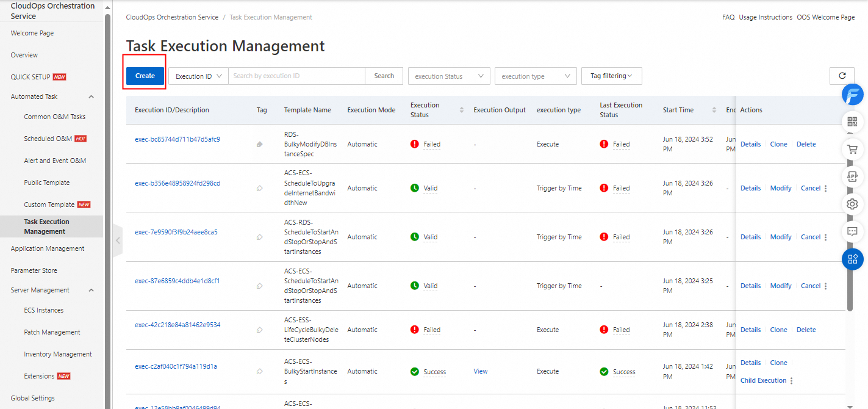Open View link for execution output
The width and height of the screenshot is (868, 409).
click(480, 371)
